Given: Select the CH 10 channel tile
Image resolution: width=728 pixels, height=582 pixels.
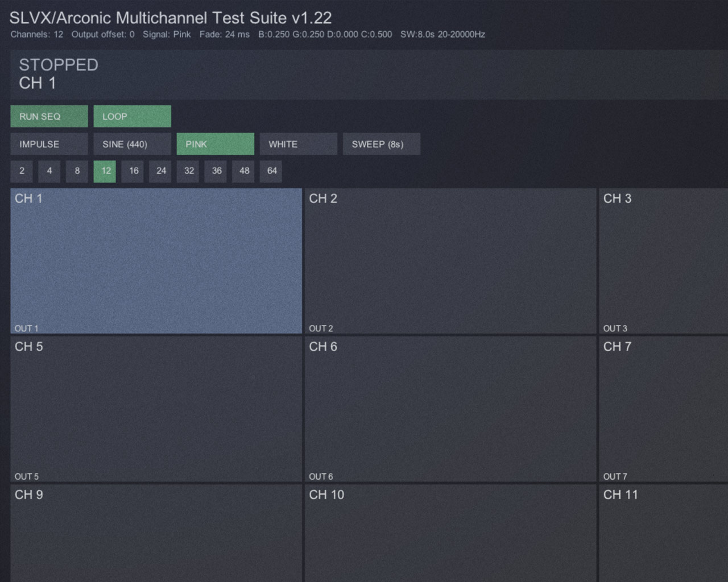Looking at the screenshot, I should pos(450,534).
